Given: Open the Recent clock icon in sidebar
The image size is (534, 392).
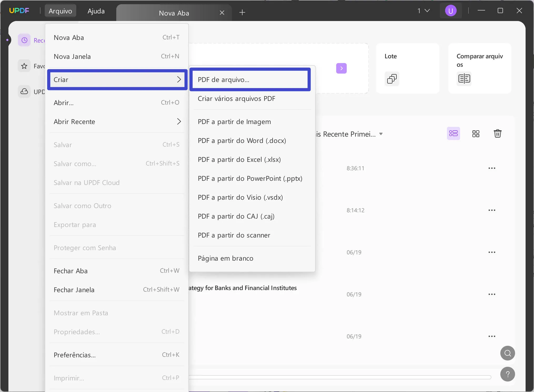Looking at the screenshot, I should tap(24, 40).
